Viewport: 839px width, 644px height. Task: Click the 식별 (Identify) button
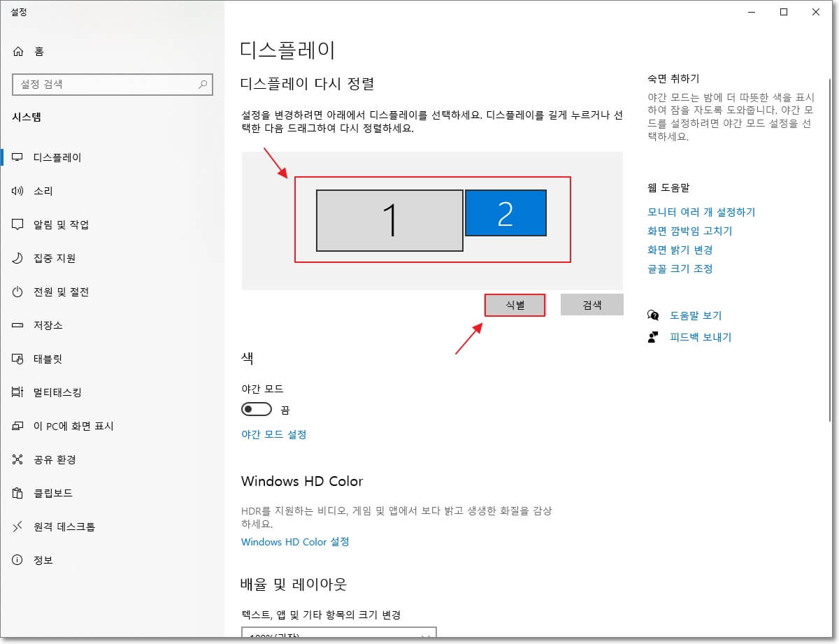(515, 304)
